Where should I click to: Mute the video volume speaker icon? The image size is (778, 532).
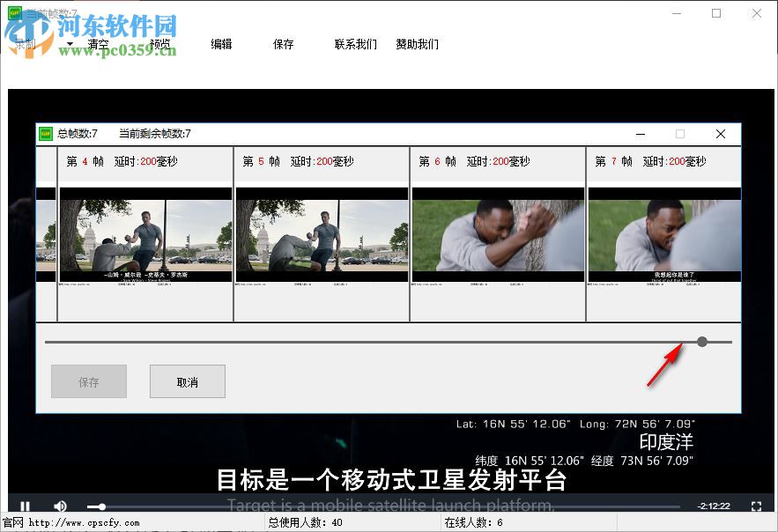click(x=60, y=506)
